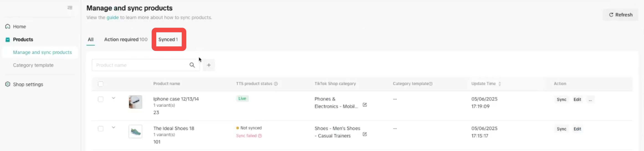Image resolution: width=644 pixels, height=151 pixels.
Task: Collapse the sidebar menu icon
Action: 70,8
